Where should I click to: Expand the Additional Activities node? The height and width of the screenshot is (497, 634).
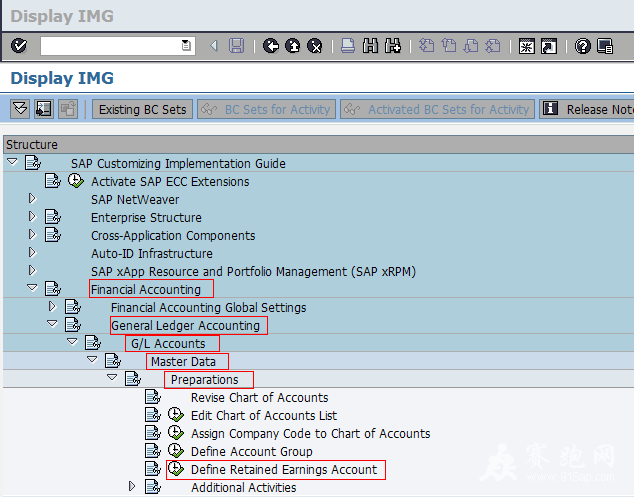132,486
